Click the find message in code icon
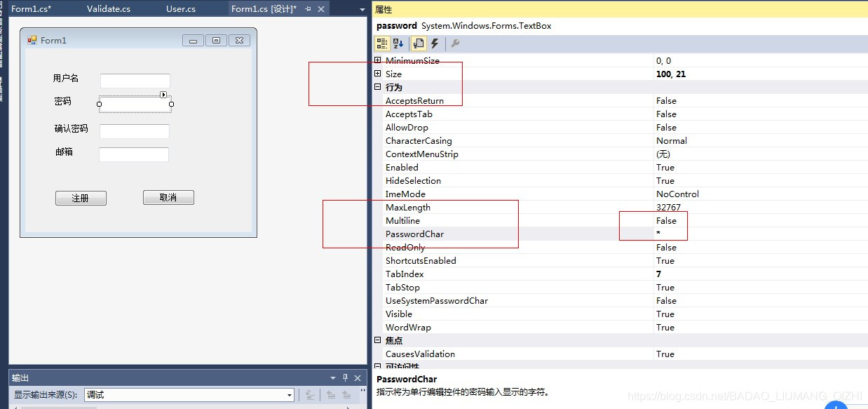This screenshot has height=409, width=868. click(310, 395)
